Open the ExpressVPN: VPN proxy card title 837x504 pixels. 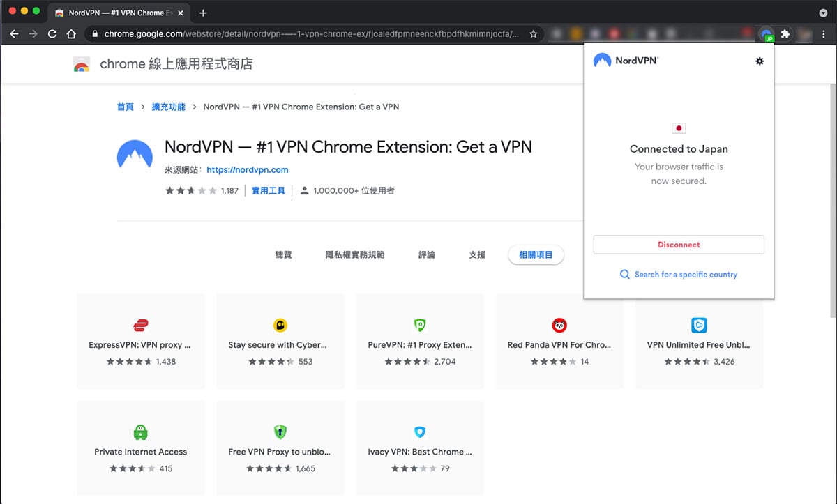click(139, 345)
